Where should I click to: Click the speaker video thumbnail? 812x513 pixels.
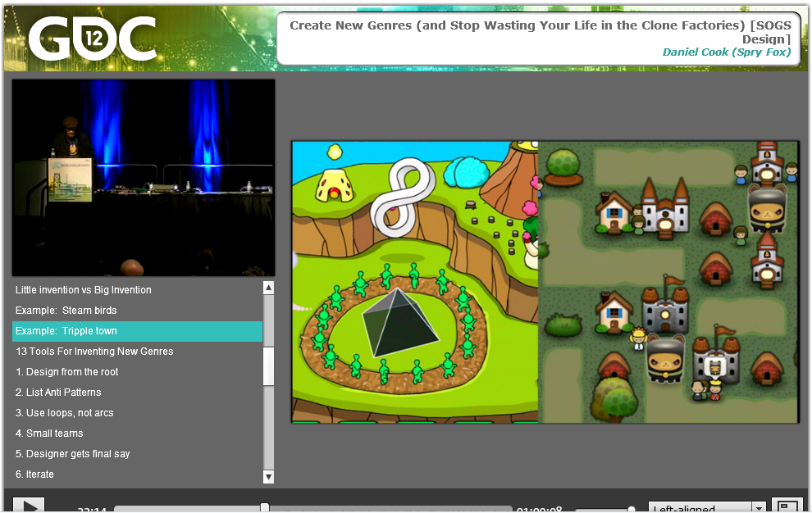[x=144, y=178]
